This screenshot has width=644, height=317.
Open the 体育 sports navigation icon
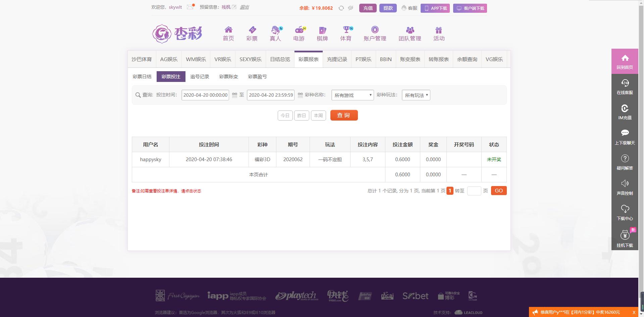346,34
